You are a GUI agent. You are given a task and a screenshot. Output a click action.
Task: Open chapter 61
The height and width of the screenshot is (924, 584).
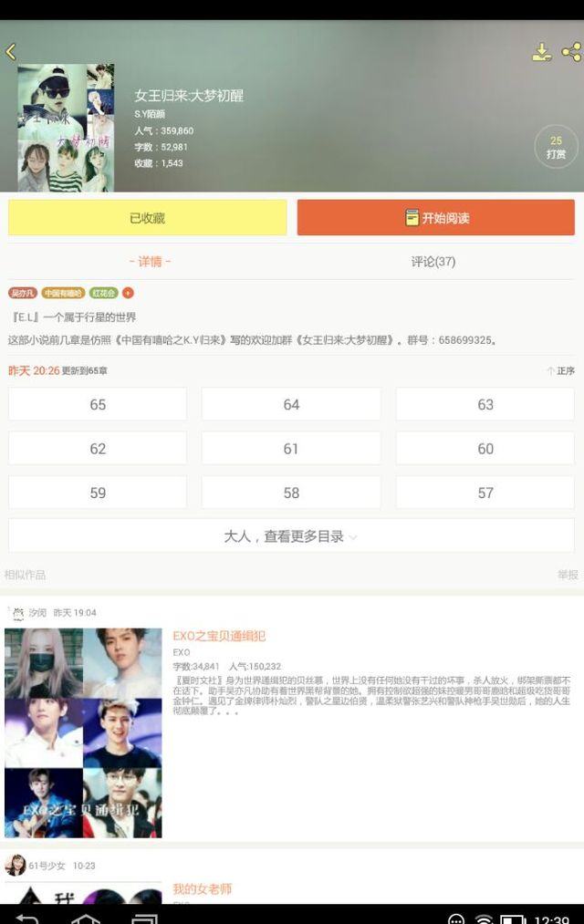click(x=291, y=449)
